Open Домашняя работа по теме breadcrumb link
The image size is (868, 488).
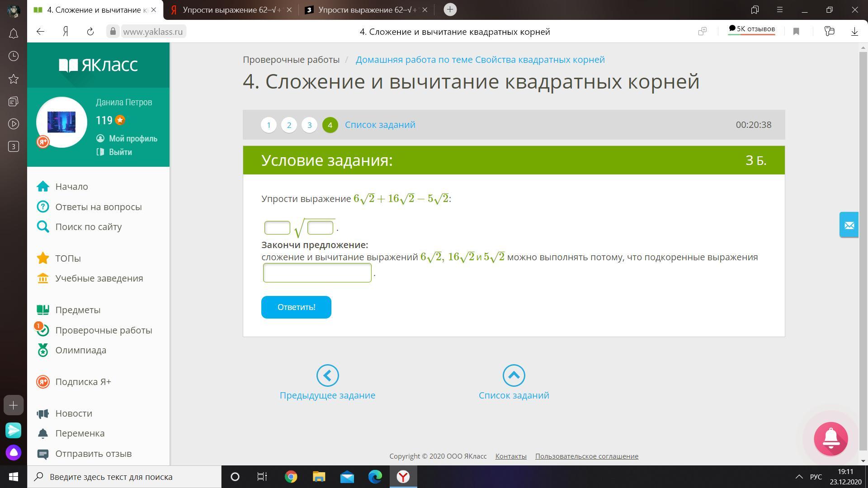[480, 60]
